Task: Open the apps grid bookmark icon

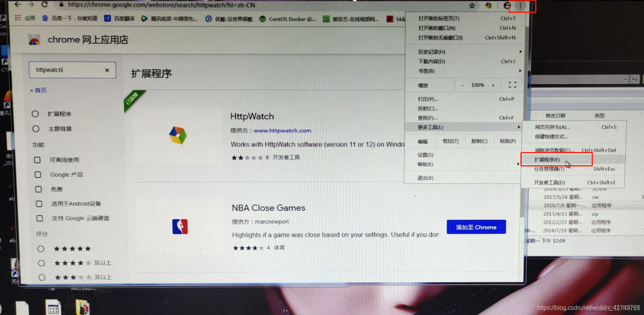Action: tap(18, 18)
